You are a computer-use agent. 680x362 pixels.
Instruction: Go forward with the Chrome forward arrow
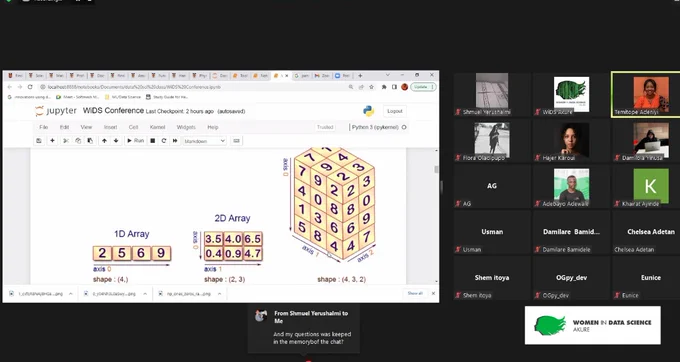(x=20, y=87)
